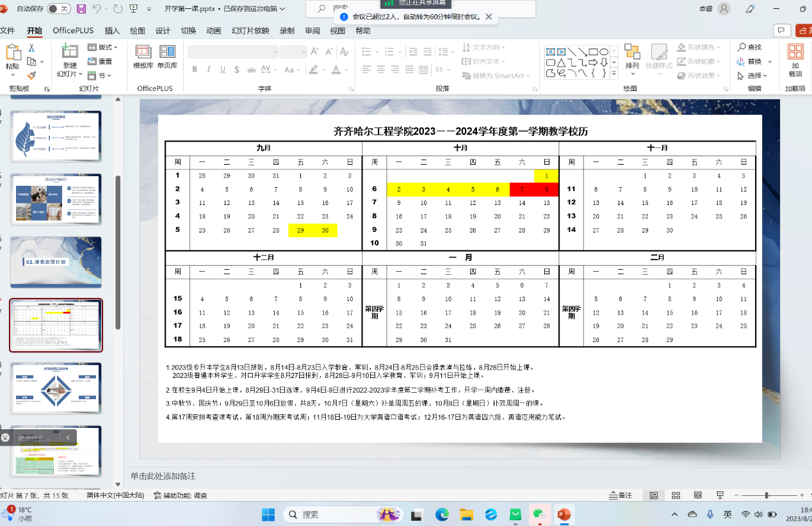
Task: Select the oval shape in shapes gallery
Action: click(605, 52)
